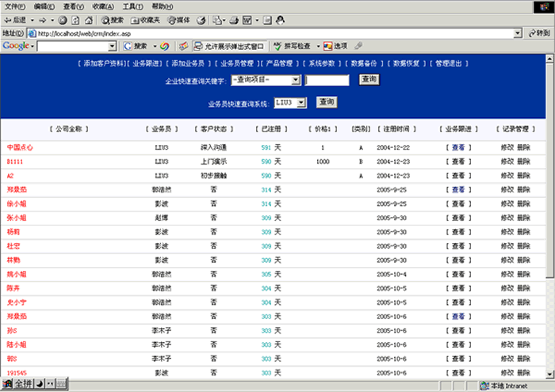Click 查看 in the B1111 row
The image size is (555, 392).
click(458, 162)
